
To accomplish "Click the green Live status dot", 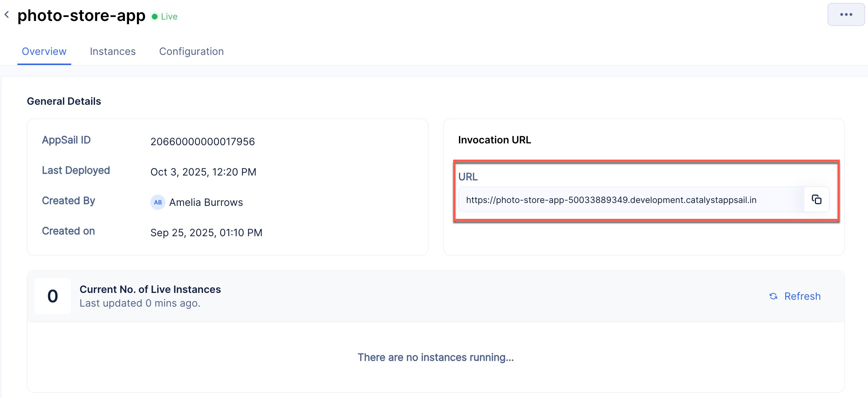I will (155, 17).
